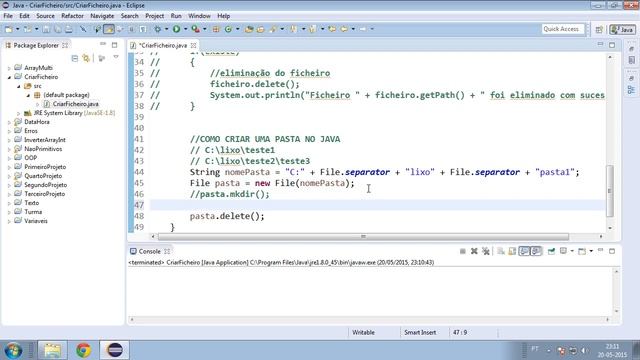The height and width of the screenshot is (360, 640).
Task: Click Remove Launch X in Console toolbar
Action: point(474,251)
